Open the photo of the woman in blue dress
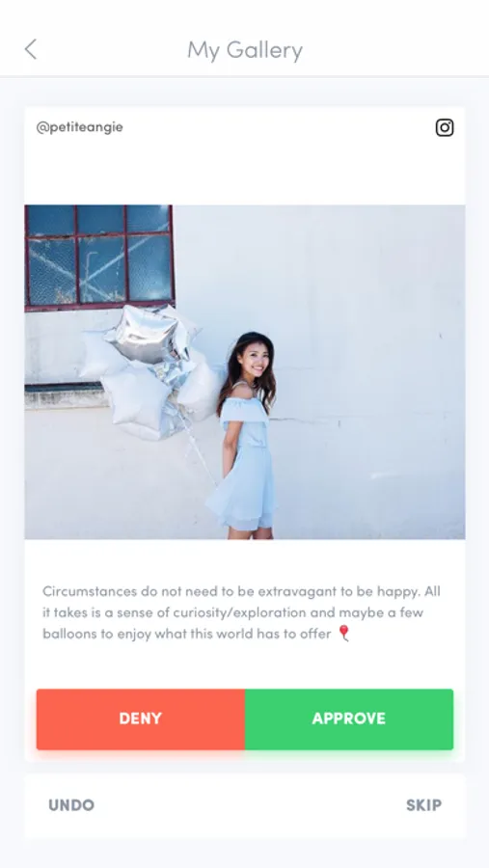Image resolution: width=489 pixels, height=868 pixels. click(245, 372)
